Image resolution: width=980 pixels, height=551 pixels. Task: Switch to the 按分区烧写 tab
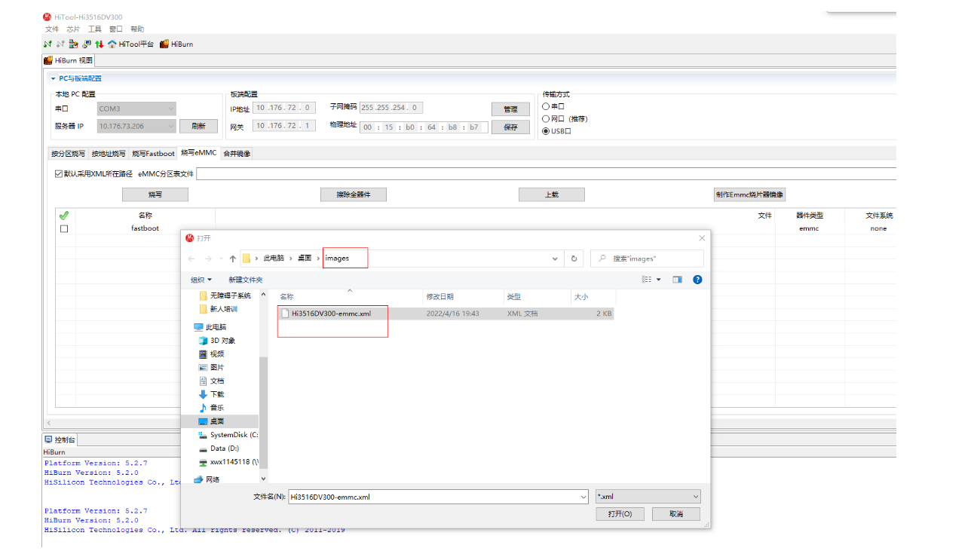point(68,154)
